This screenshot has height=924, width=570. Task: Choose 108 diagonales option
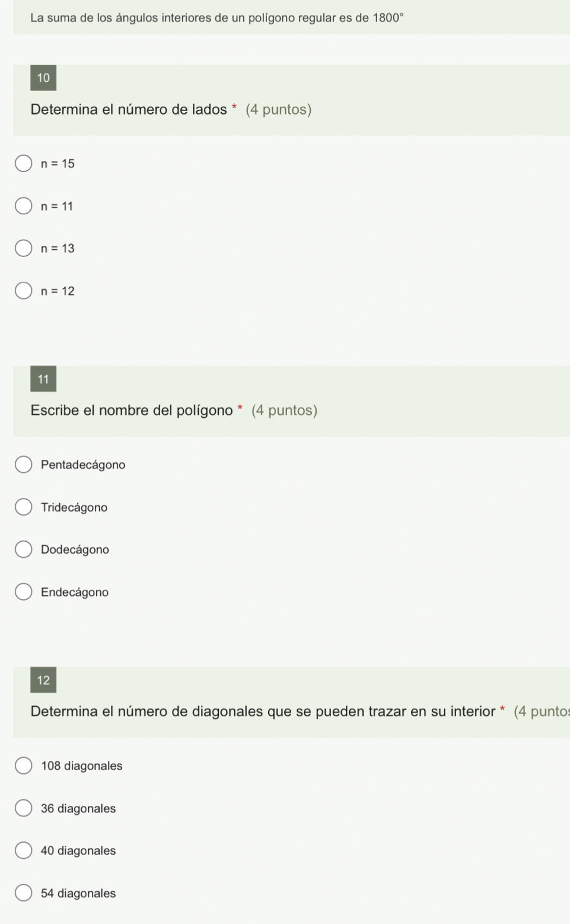(x=23, y=766)
